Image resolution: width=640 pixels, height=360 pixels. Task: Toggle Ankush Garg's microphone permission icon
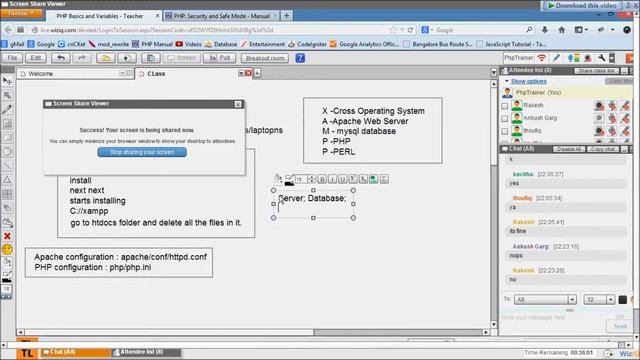[612, 118]
